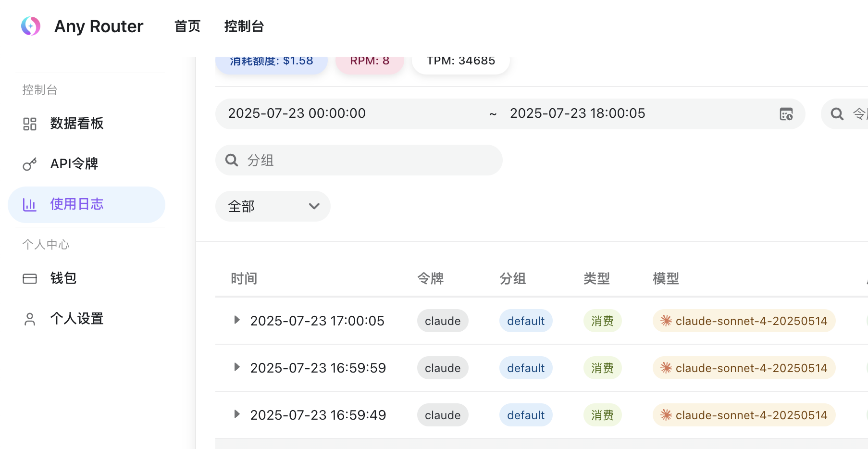Viewport: 868px width, 449px height.
Task: Expand the 17:00:05 log row
Action: pos(237,320)
